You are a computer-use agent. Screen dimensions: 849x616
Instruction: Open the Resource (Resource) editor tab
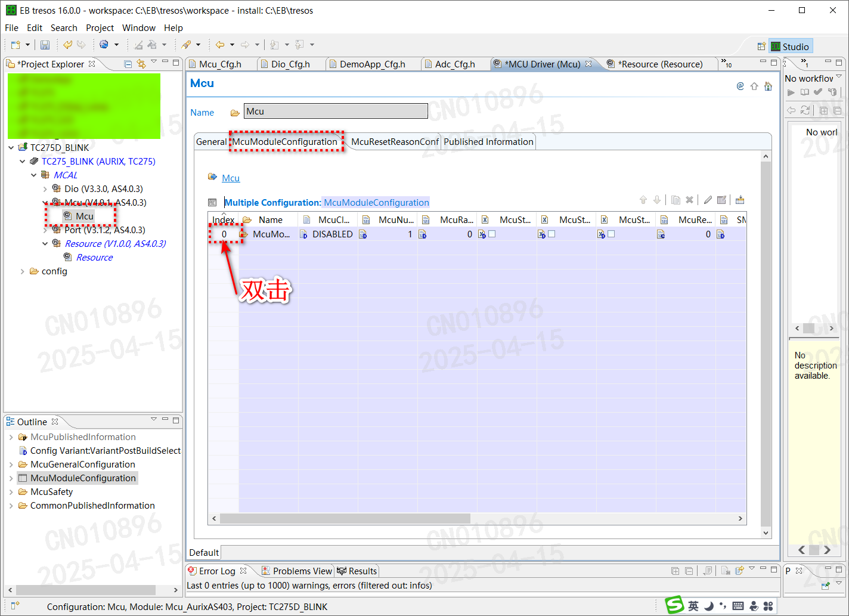pyautogui.click(x=660, y=64)
